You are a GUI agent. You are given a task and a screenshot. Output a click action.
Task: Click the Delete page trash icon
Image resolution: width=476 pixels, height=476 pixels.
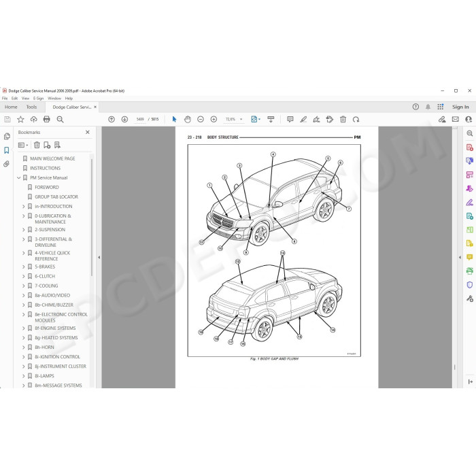343,119
